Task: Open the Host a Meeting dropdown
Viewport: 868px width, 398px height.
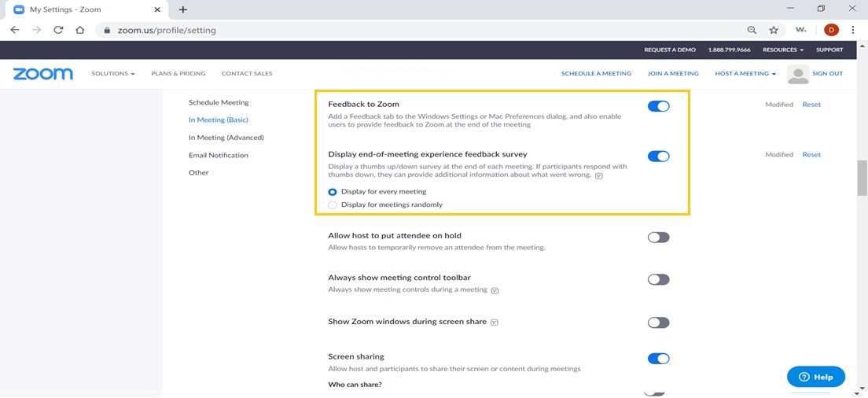Action: point(745,74)
